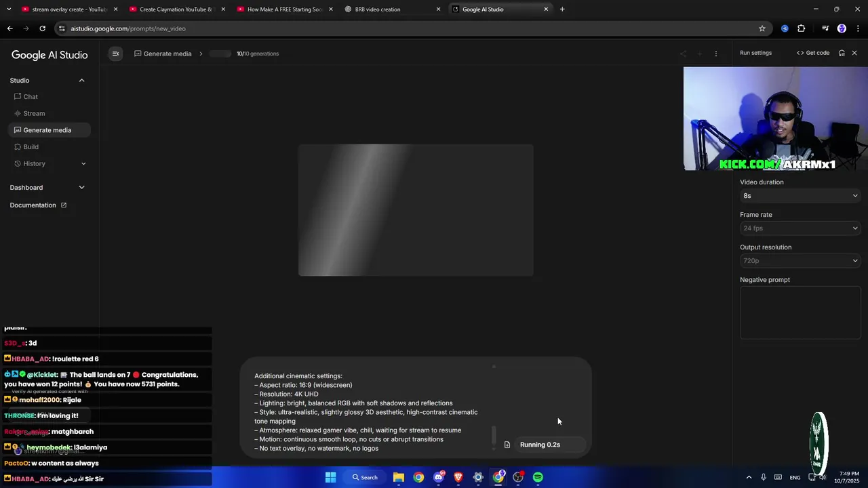Screen dimensions: 868x488
Task: Click the ENG language indicator
Action: [x=795, y=477]
